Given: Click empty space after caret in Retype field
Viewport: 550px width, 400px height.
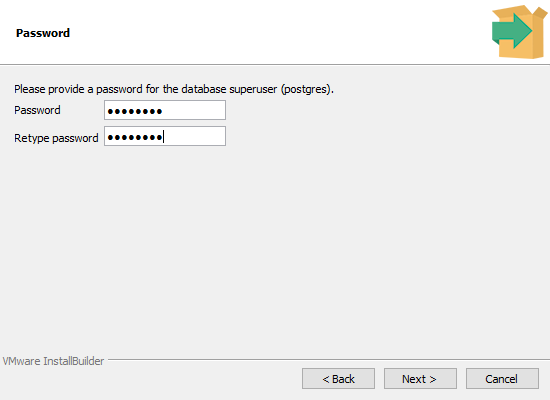Looking at the screenshot, I should tap(195, 136).
